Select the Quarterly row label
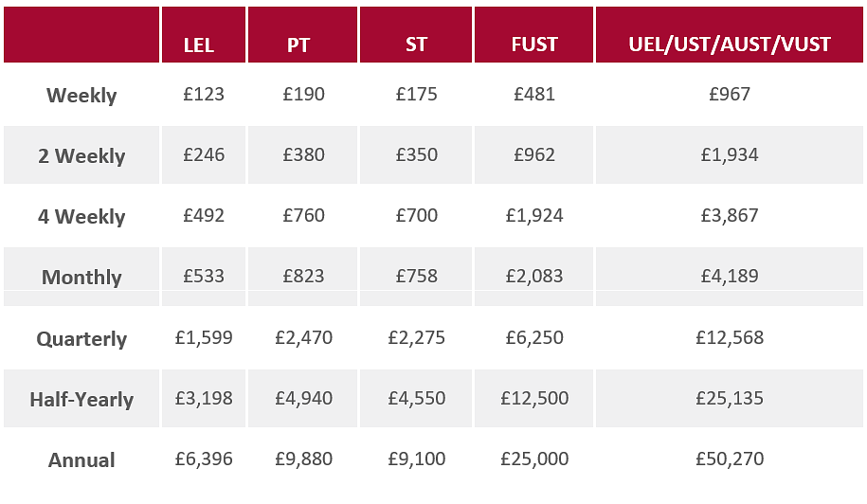Screen dimensions: 867x504 81,339
